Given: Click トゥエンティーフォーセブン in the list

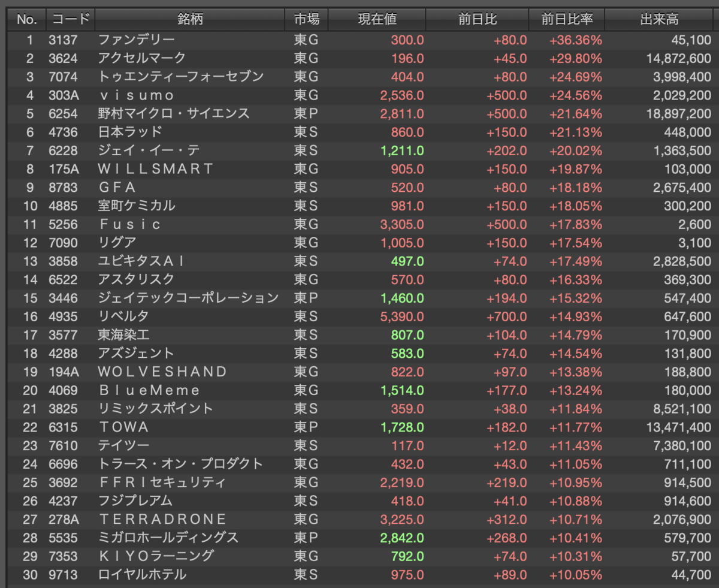Looking at the screenshot, I should coord(181,77).
